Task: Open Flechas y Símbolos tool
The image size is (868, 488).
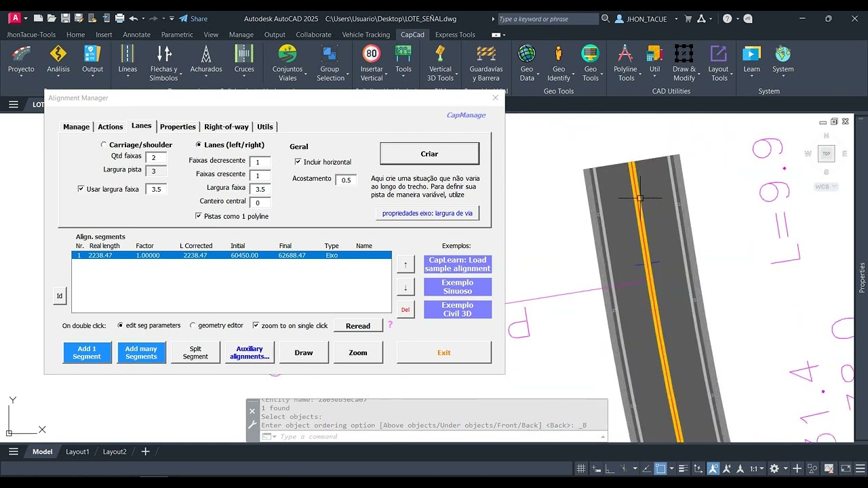Action: pyautogui.click(x=163, y=63)
